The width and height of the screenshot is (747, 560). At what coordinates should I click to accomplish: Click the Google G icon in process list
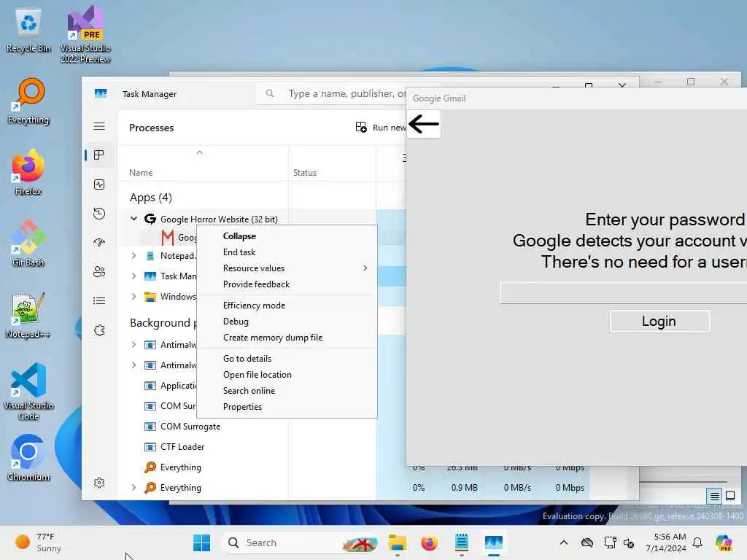(x=150, y=219)
